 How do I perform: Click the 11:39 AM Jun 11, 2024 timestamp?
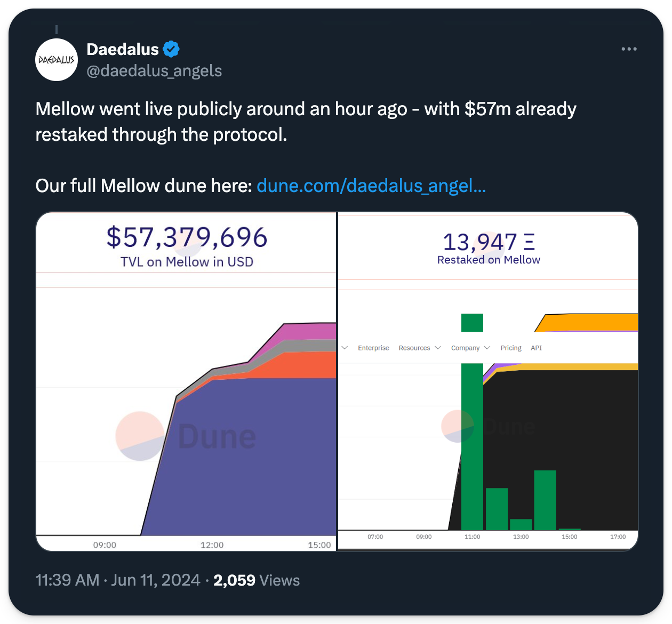coord(118,580)
